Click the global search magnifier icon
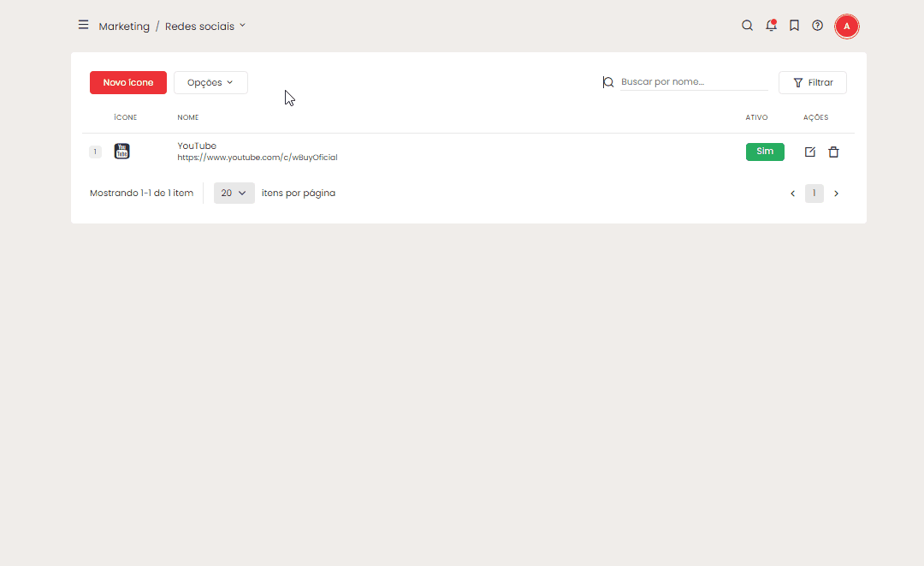The width and height of the screenshot is (924, 566). tap(747, 26)
